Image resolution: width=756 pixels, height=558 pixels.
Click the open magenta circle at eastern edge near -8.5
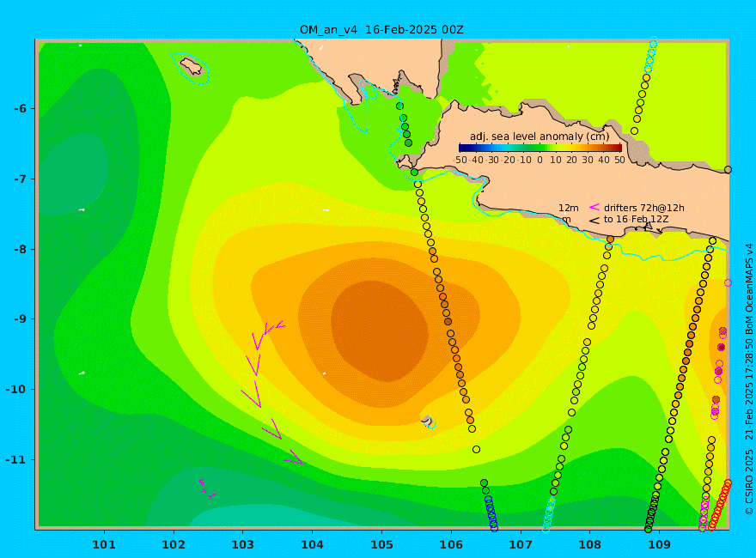728,282
